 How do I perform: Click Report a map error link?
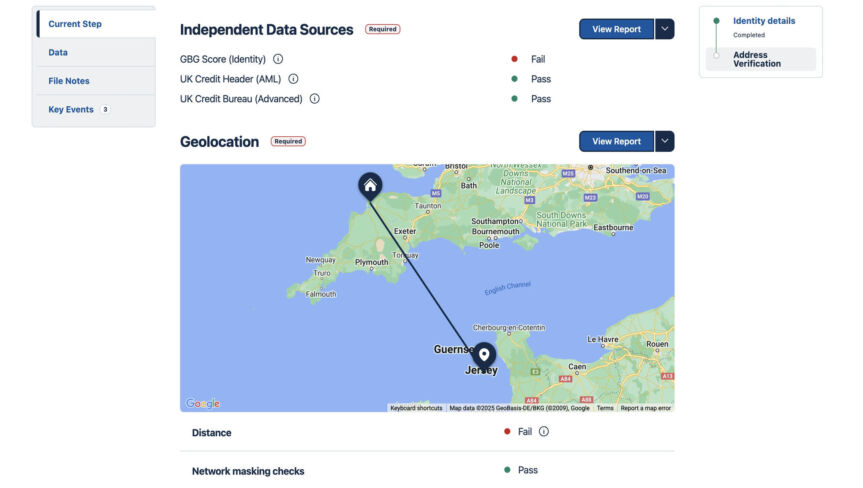click(646, 408)
